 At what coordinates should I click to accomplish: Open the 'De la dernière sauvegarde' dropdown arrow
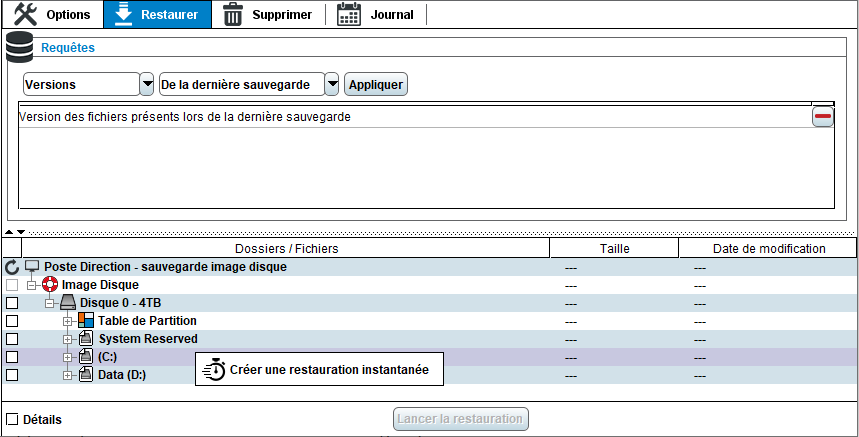(x=332, y=84)
